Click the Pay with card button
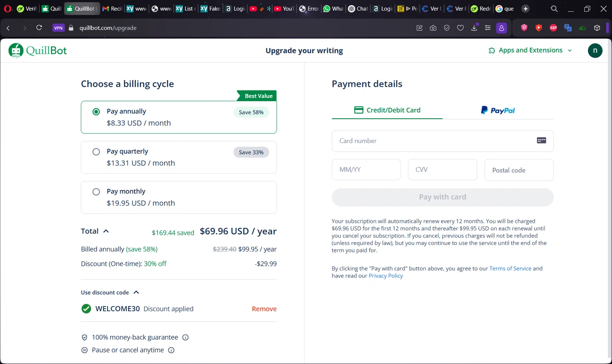612x364 pixels. tap(443, 197)
